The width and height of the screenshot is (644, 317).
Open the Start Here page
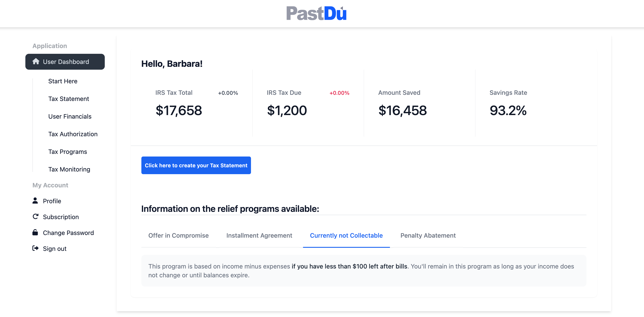coord(63,81)
